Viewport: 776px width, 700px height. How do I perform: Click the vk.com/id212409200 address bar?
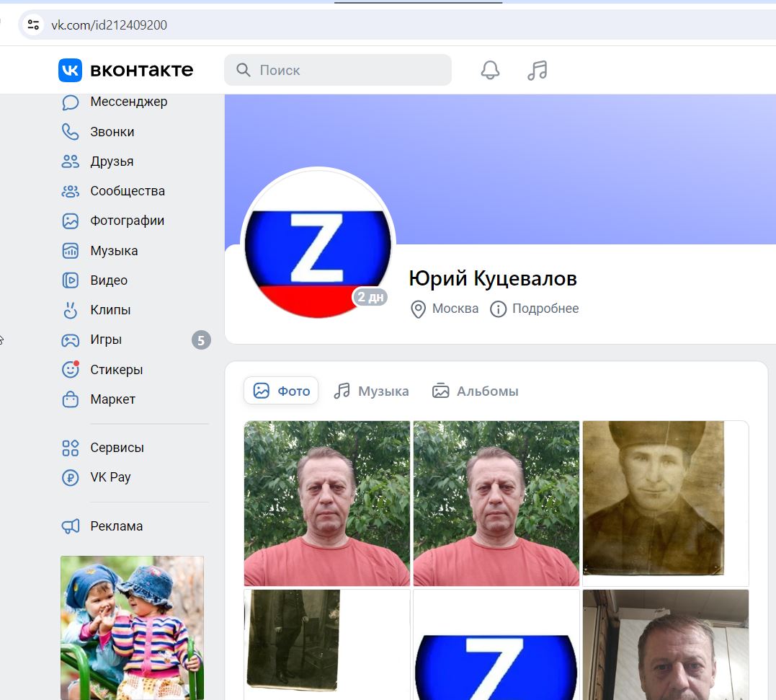click(x=110, y=25)
